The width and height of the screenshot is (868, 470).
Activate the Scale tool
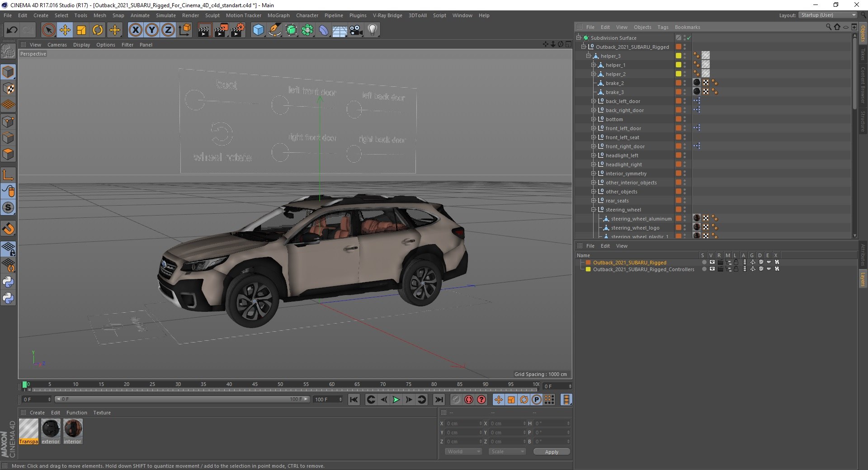(x=81, y=30)
